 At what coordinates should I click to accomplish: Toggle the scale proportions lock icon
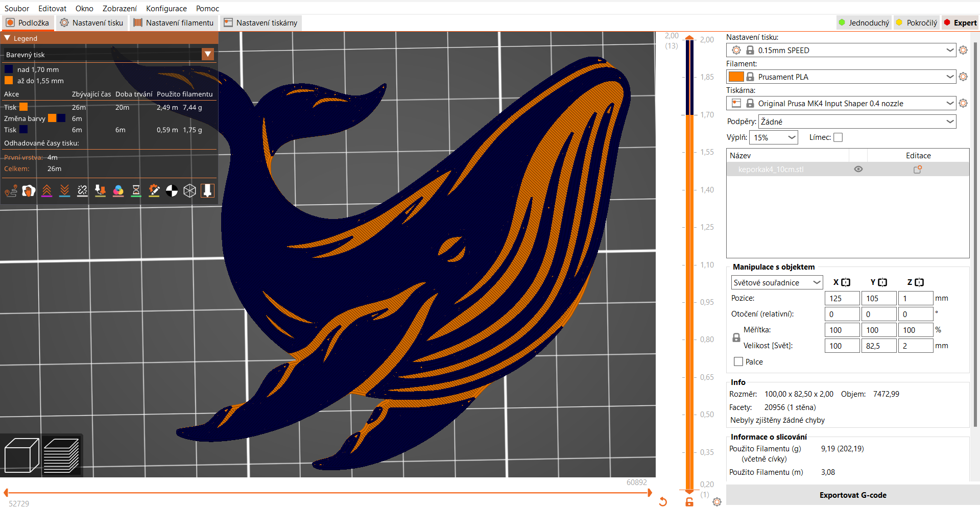point(736,337)
